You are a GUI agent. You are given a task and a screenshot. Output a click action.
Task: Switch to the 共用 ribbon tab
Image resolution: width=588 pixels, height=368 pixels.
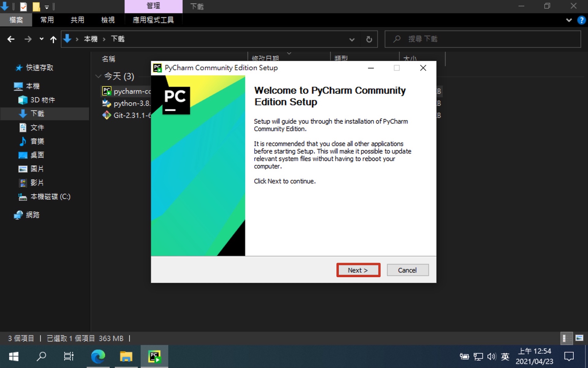tap(77, 20)
